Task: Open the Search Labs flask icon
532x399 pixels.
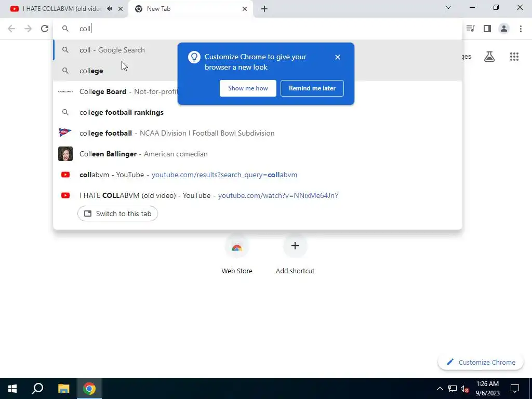Action: click(x=489, y=57)
